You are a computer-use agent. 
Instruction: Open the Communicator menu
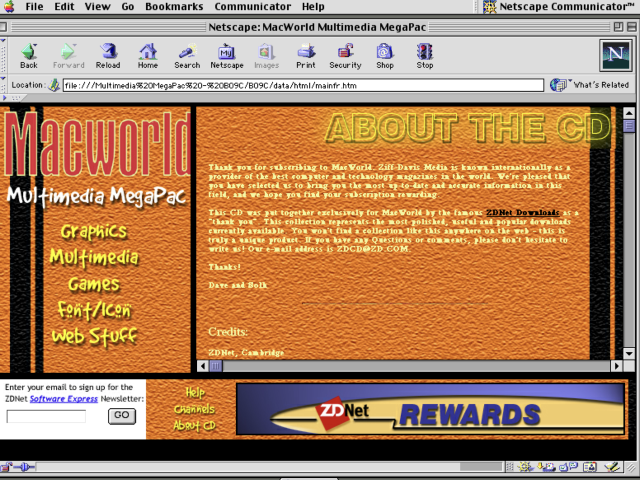[253, 7]
